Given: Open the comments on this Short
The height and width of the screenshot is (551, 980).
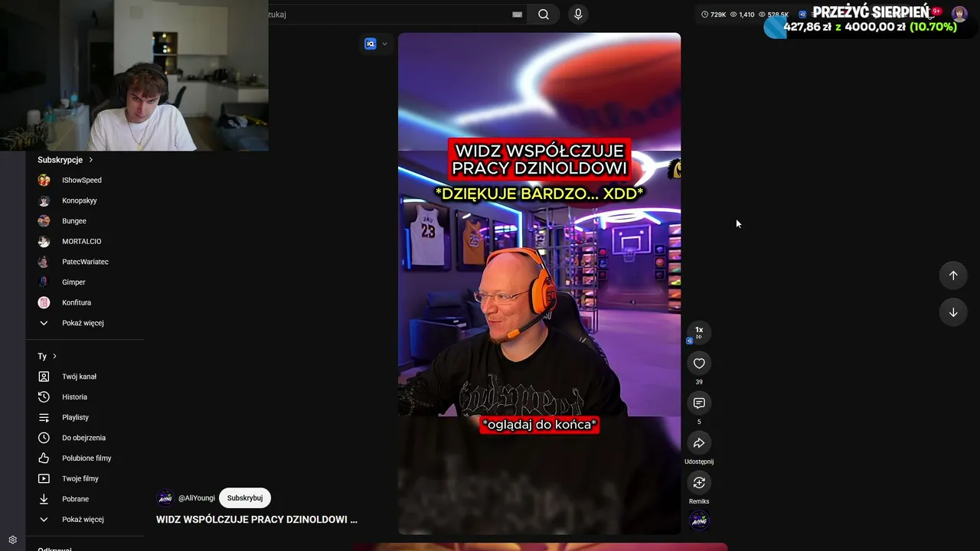Looking at the screenshot, I should [x=699, y=403].
